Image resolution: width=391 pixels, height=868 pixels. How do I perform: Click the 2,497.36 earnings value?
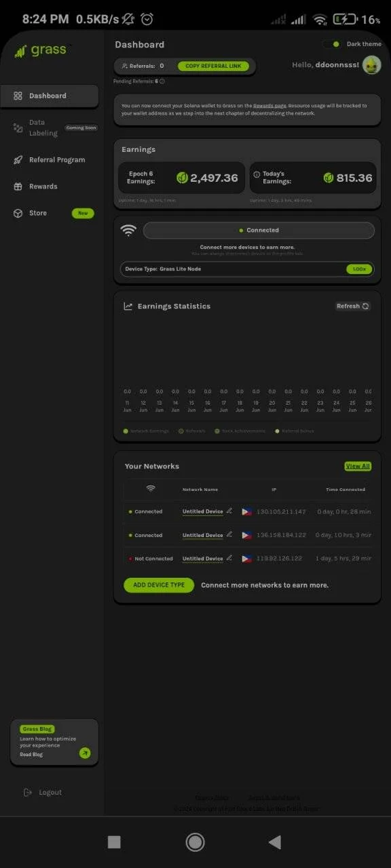[x=214, y=178]
